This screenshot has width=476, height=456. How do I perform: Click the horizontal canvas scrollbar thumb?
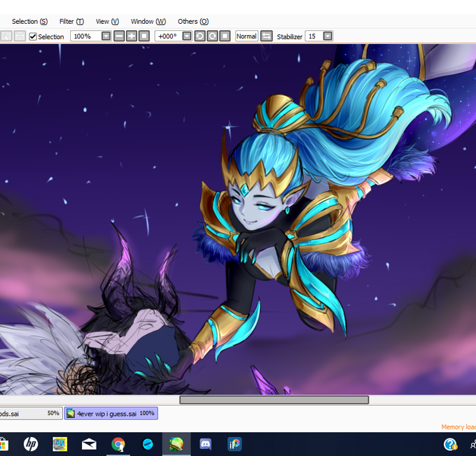point(274,400)
